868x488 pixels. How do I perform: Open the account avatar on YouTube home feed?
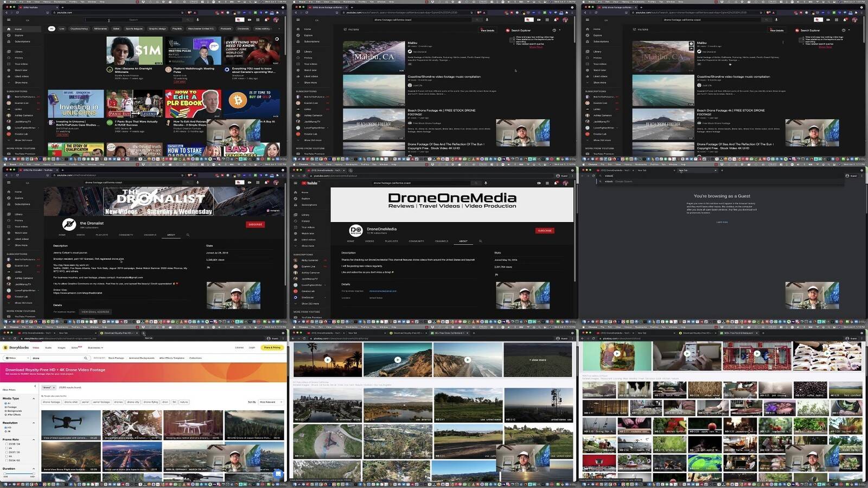point(276,20)
